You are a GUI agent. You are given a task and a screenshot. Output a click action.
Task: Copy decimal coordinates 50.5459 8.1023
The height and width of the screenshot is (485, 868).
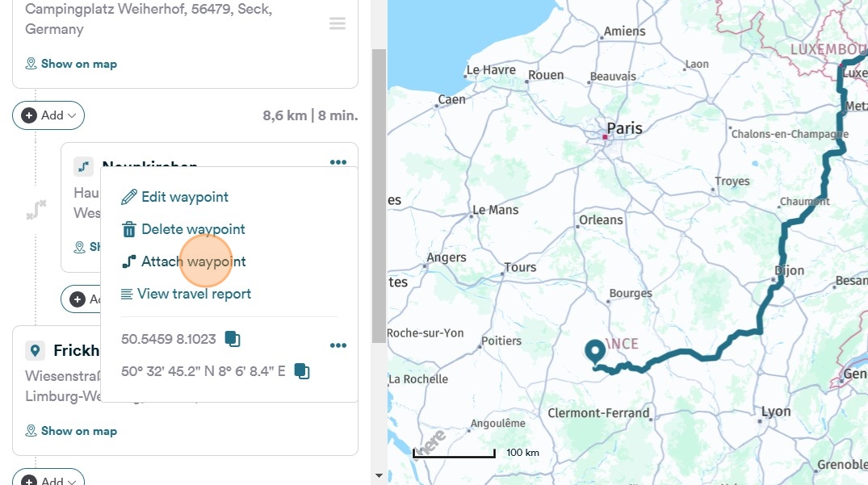tap(233, 339)
